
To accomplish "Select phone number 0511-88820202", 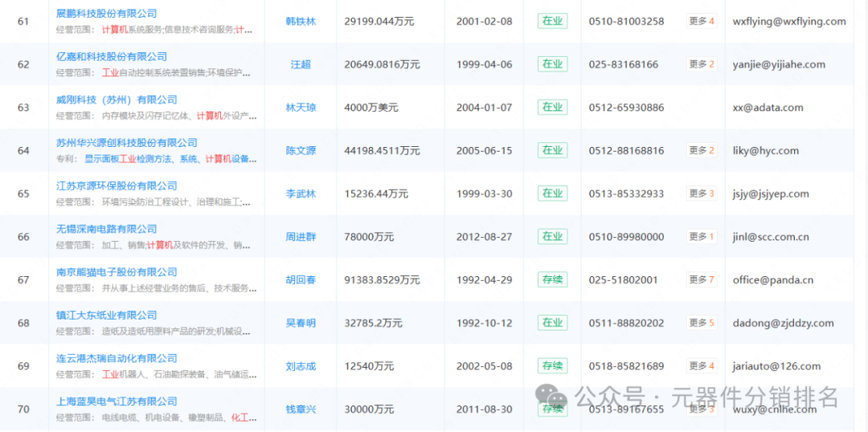I will pyautogui.click(x=626, y=324).
